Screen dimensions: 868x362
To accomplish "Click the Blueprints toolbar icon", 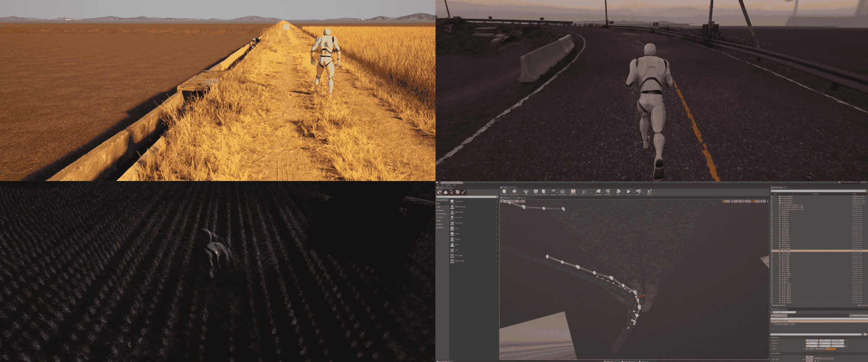I will click(x=598, y=192).
